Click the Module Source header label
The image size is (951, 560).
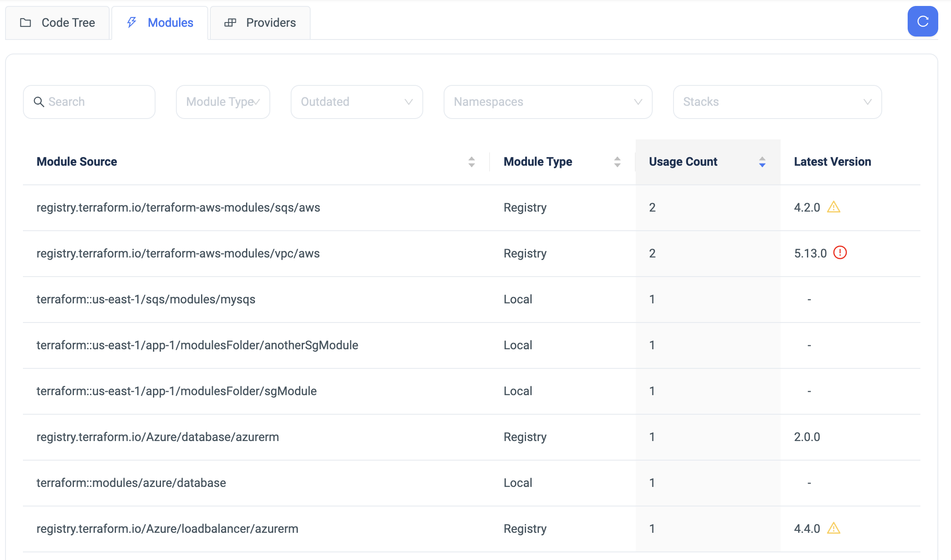[x=77, y=162]
